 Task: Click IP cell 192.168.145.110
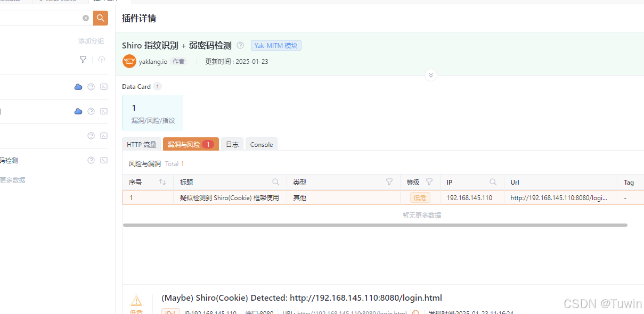(x=469, y=197)
